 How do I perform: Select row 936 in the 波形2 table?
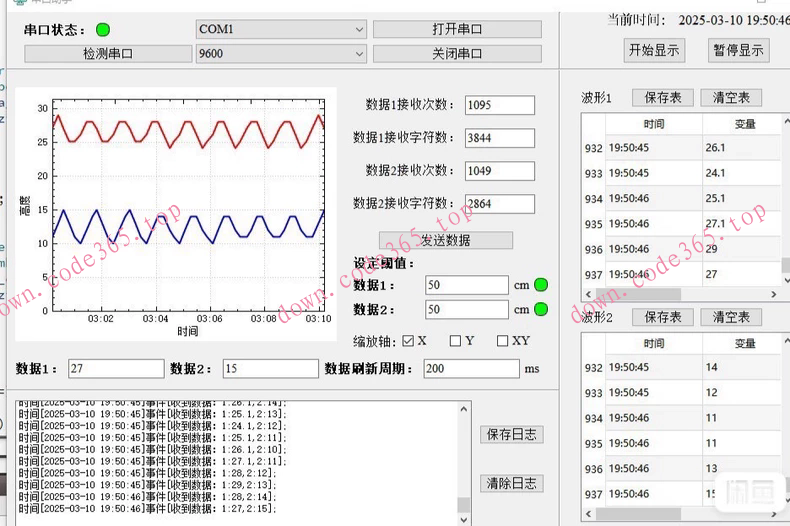[x=683, y=469]
